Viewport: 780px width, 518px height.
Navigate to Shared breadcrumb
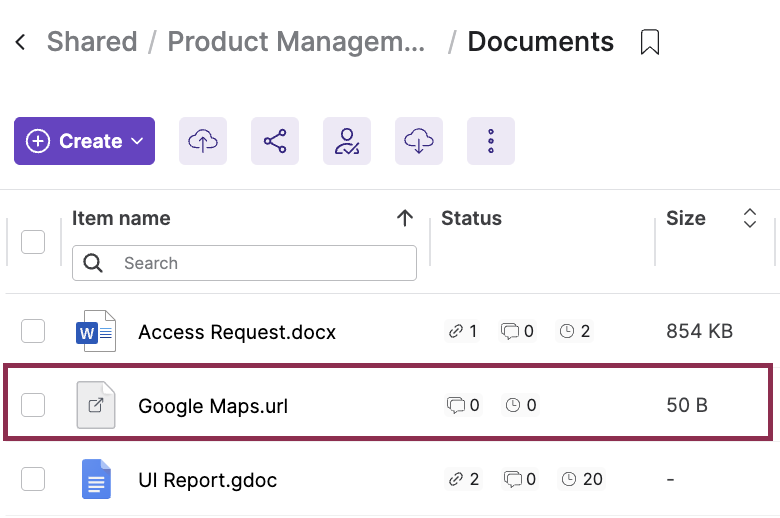click(92, 42)
